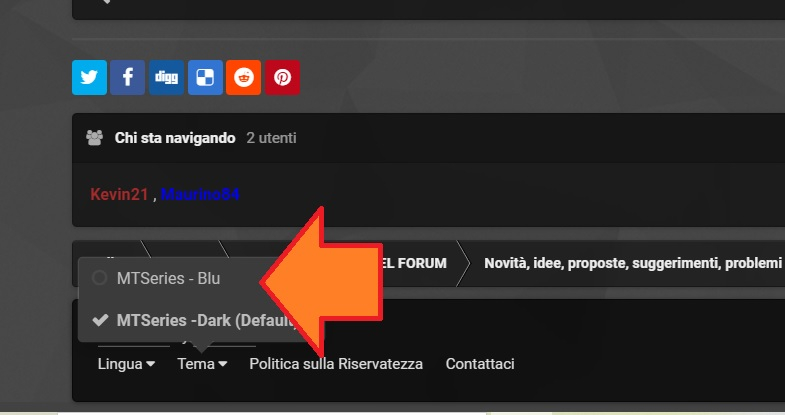
Task: Share the page on Twitter
Action: (x=89, y=78)
